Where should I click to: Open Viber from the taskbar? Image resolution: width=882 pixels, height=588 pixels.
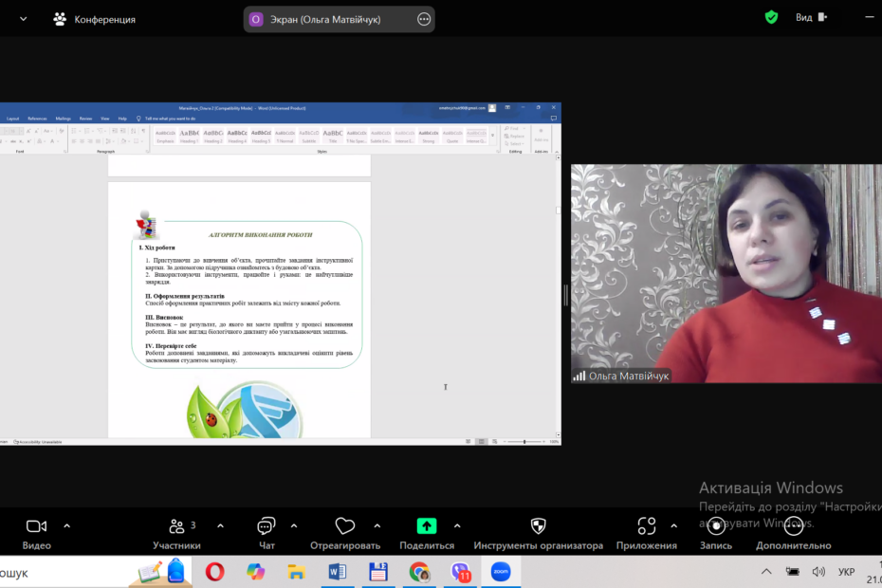click(x=460, y=572)
